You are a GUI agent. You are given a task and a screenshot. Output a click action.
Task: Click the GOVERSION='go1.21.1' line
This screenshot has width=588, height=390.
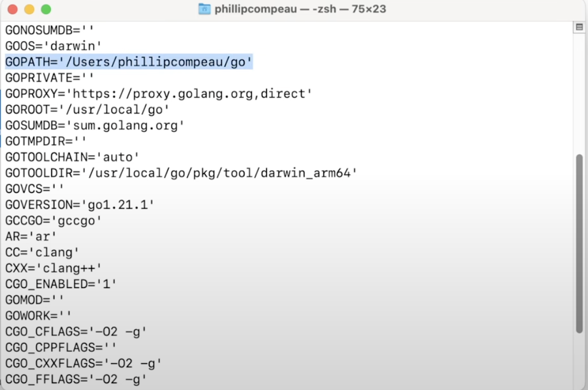click(79, 204)
